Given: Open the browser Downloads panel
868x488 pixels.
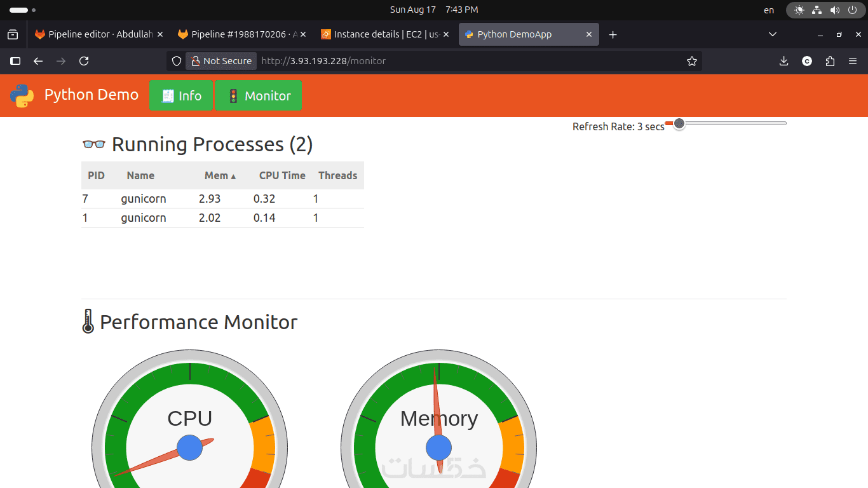Looking at the screenshot, I should pos(784,61).
